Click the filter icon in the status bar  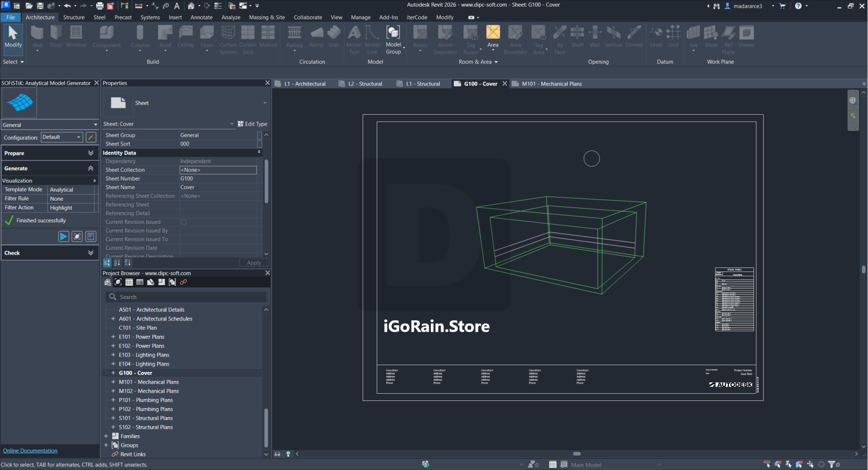[831, 464]
